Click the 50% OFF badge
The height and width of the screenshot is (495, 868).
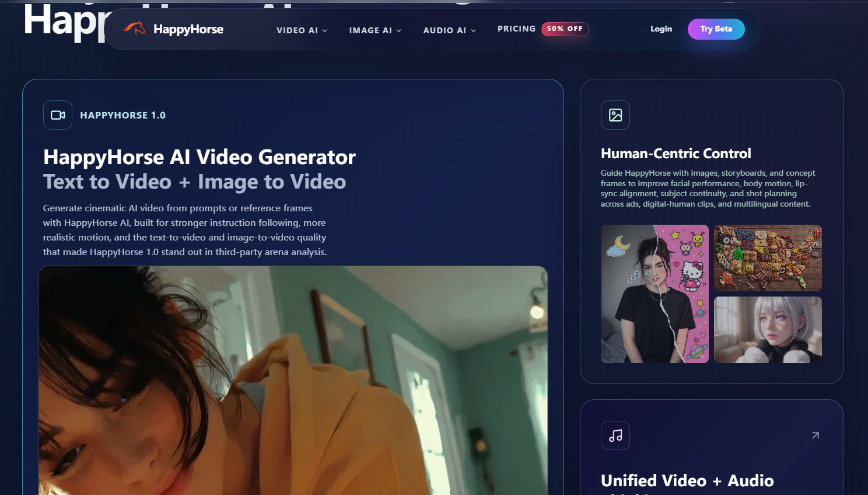tap(565, 29)
